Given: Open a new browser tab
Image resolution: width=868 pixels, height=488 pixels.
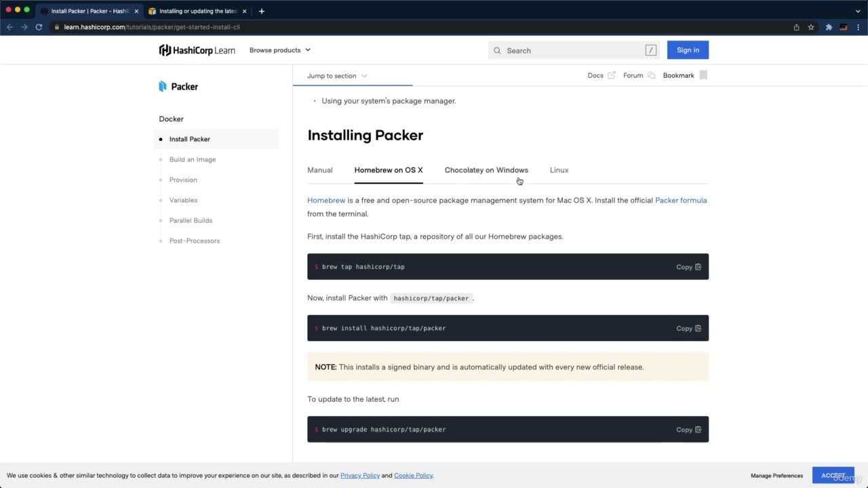Looking at the screenshot, I should click(x=262, y=11).
